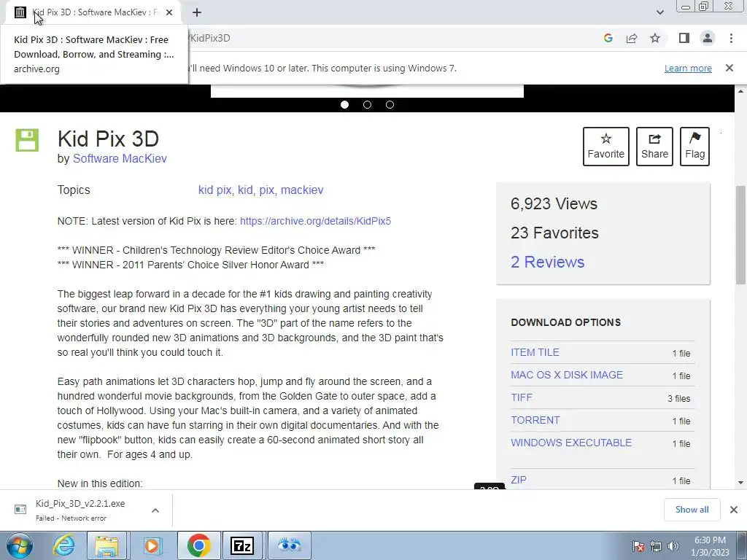
Task: Click the scrollbar up arrow
Action: pos(741,90)
